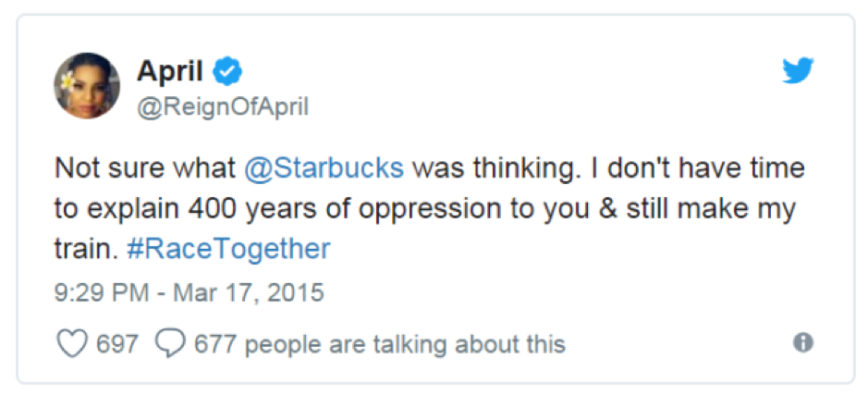This screenshot has height=395, width=868.
Task: Click the blue verified badge next to April
Action: 228,70
